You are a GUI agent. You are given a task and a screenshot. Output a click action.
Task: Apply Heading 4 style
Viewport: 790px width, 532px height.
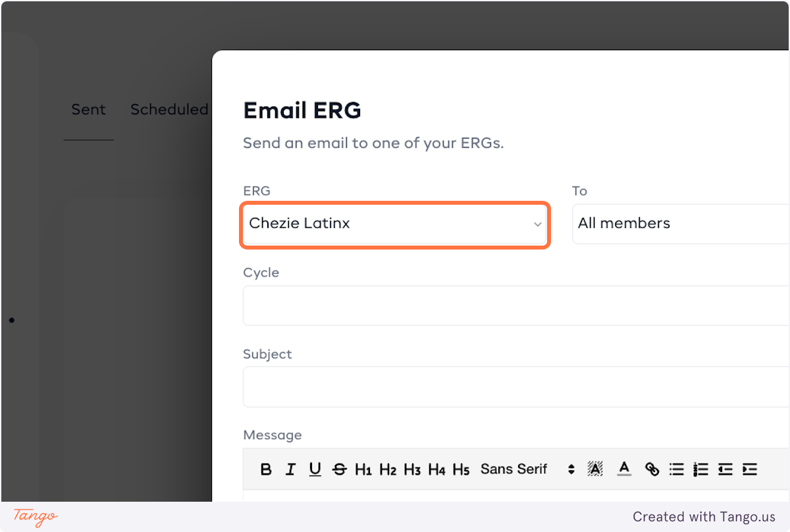[x=436, y=469]
